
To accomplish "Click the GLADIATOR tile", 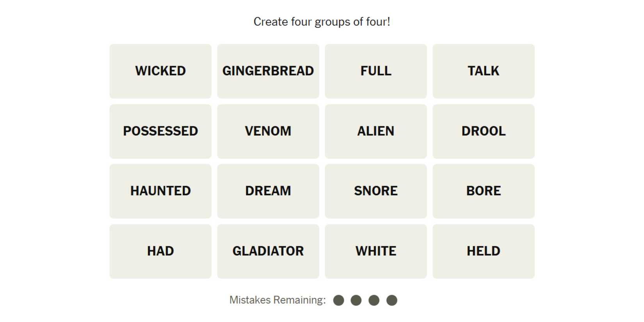I will click(268, 251).
